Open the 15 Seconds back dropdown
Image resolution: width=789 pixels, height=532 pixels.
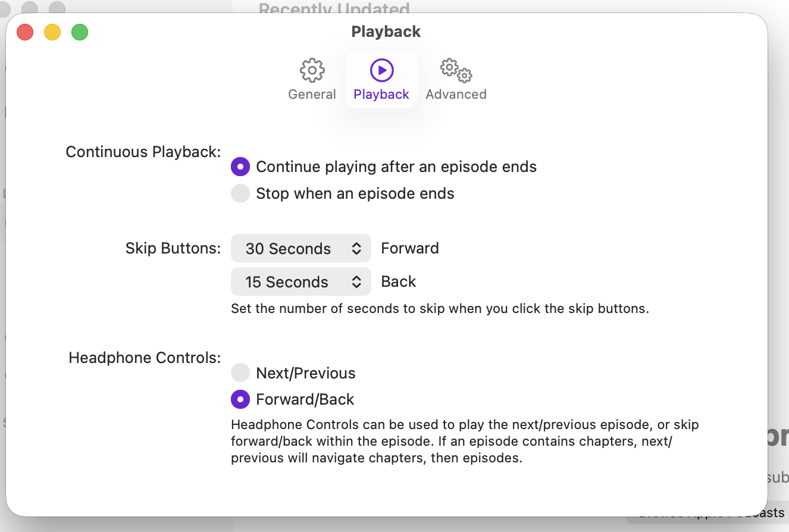click(x=301, y=282)
